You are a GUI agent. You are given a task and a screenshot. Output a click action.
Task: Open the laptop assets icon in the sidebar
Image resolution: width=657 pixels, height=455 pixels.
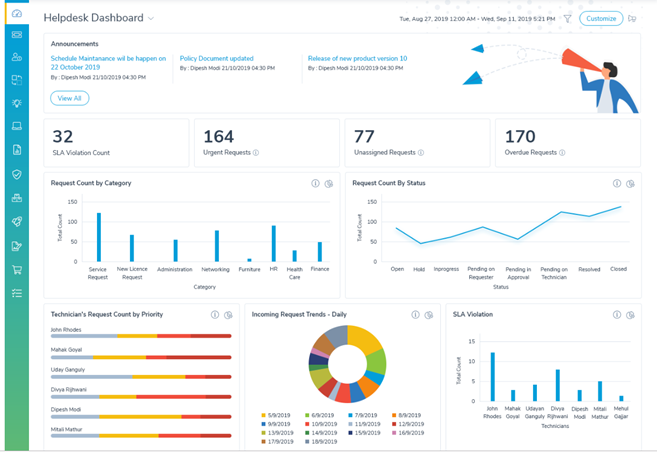[x=17, y=127]
